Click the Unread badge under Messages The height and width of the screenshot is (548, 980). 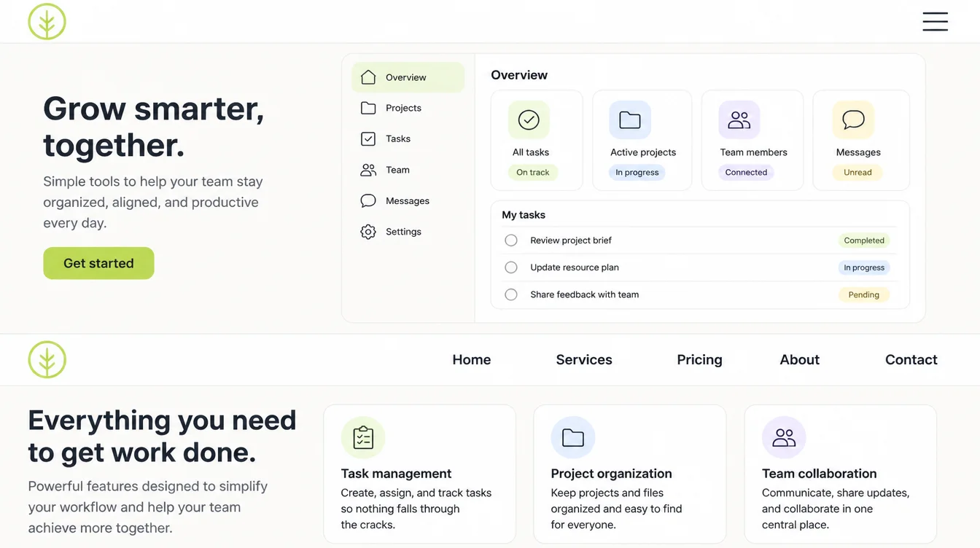[x=857, y=173]
